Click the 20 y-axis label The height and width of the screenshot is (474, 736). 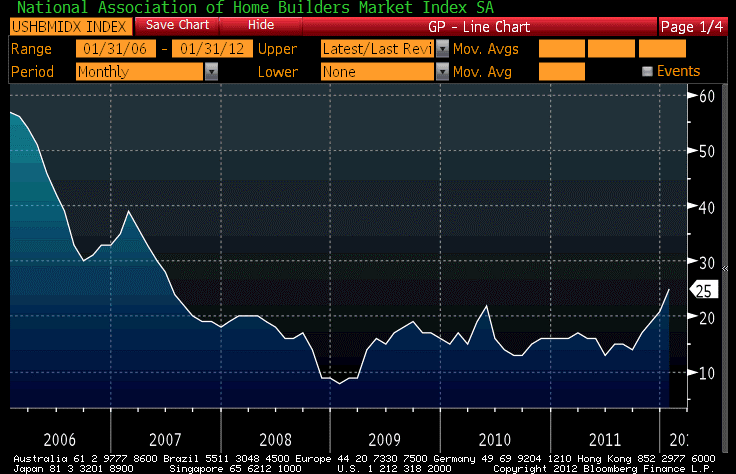click(707, 318)
